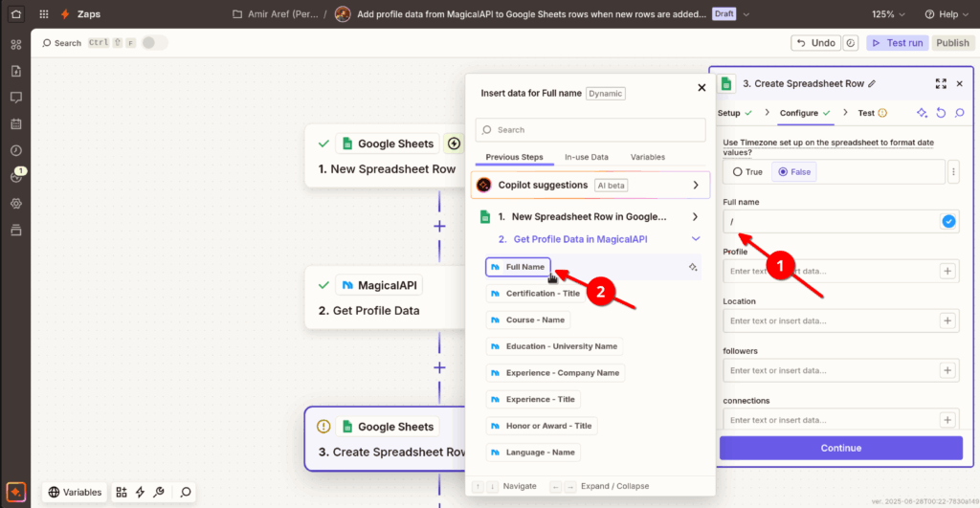Open the Zapier home icon
The width and height of the screenshot is (980, 508).
click(15, 13)
